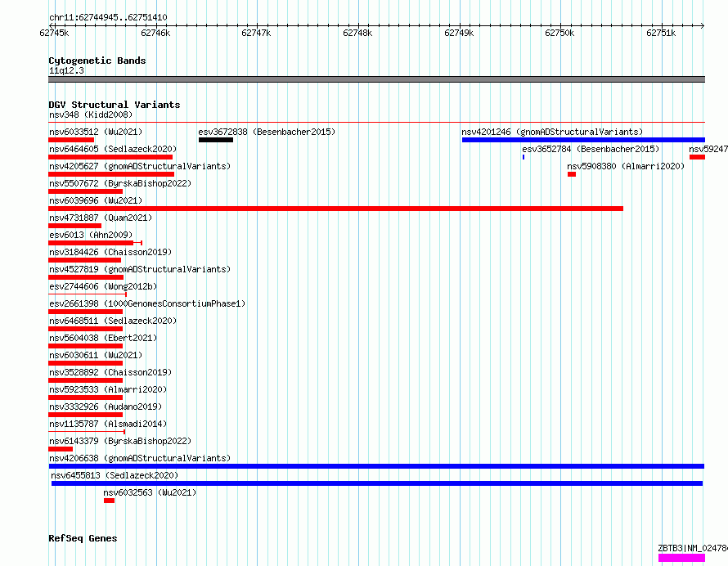The height and width of the screenshot is (566, 728).
Task: Select the esv2744606 (Wong2012b) label
Action: tap(103, 286)
